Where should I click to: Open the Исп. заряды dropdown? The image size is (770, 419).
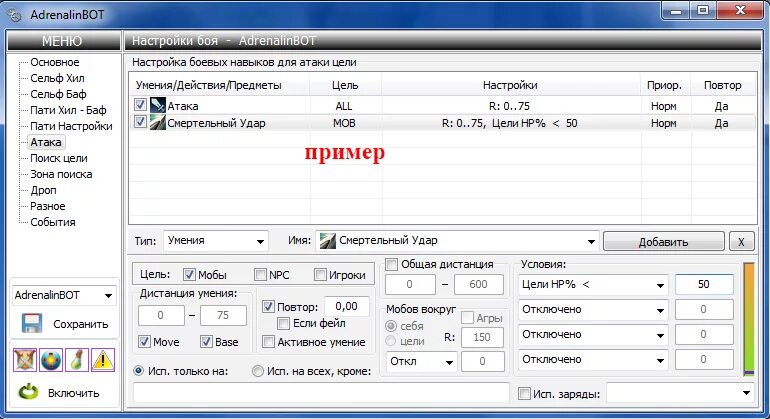pyautogui.click(x=680, y=393)
